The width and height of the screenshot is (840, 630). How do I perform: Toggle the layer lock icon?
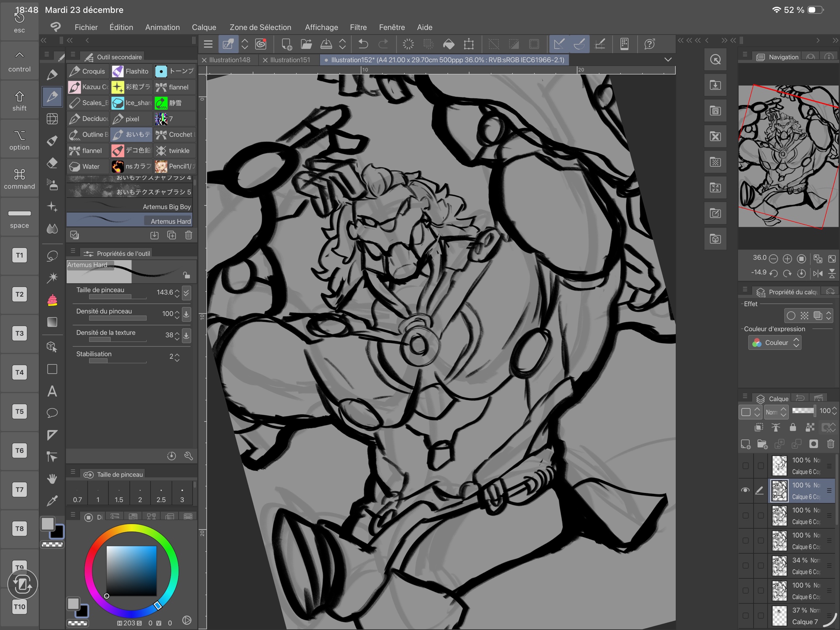(x=793, y=428)
